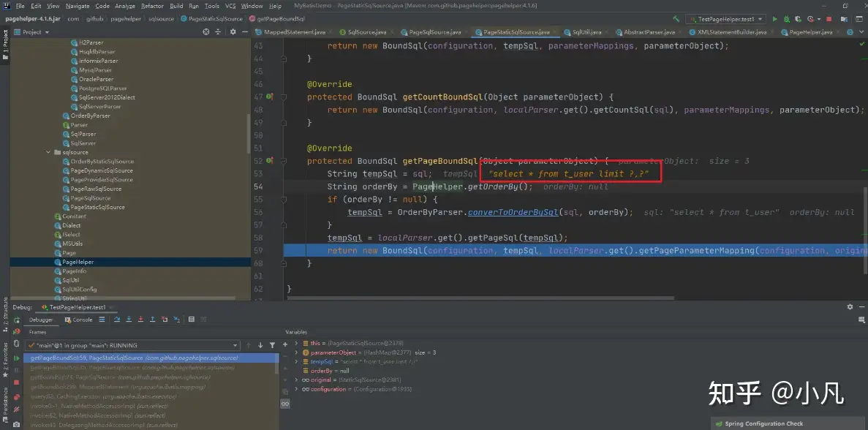
Task: Expand 'configuration' variable node
Action: (298, 389)
